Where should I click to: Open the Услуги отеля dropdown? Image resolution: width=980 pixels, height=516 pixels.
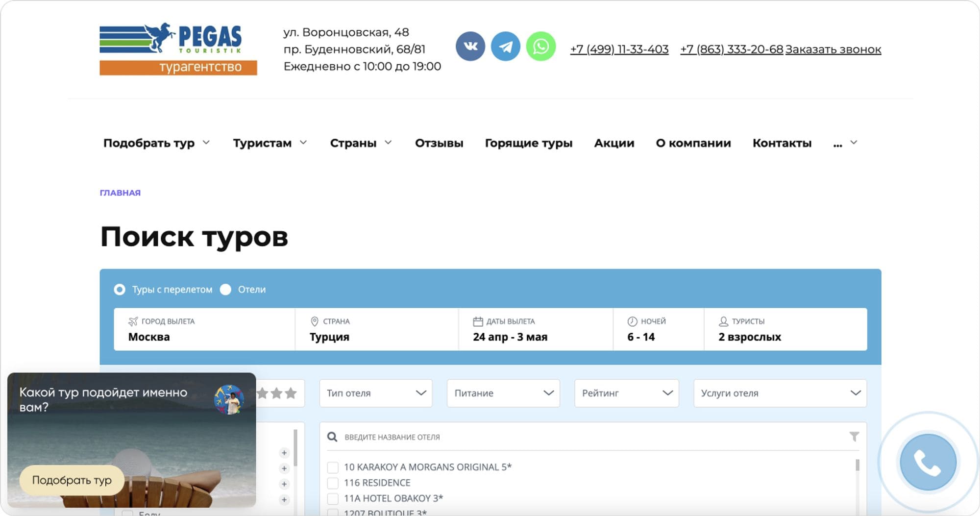pyautogui.click(x=780, y=393)
